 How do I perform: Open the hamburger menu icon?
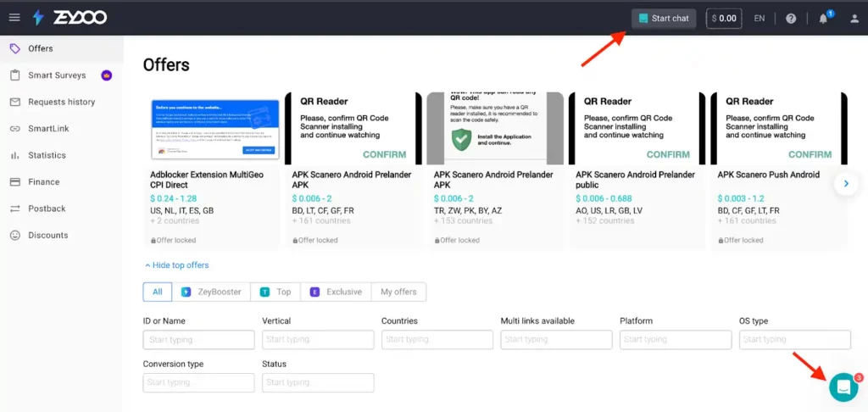point(15,18)
